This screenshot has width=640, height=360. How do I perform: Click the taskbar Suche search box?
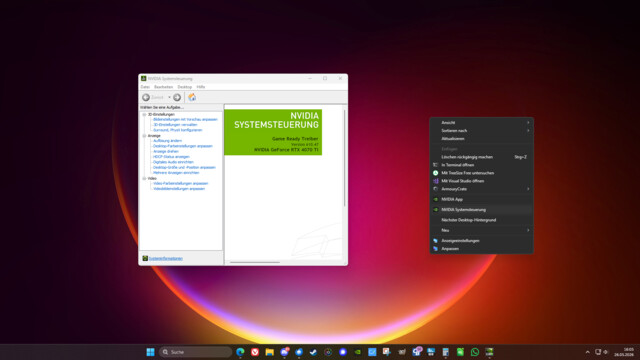[x=196, y=352]
